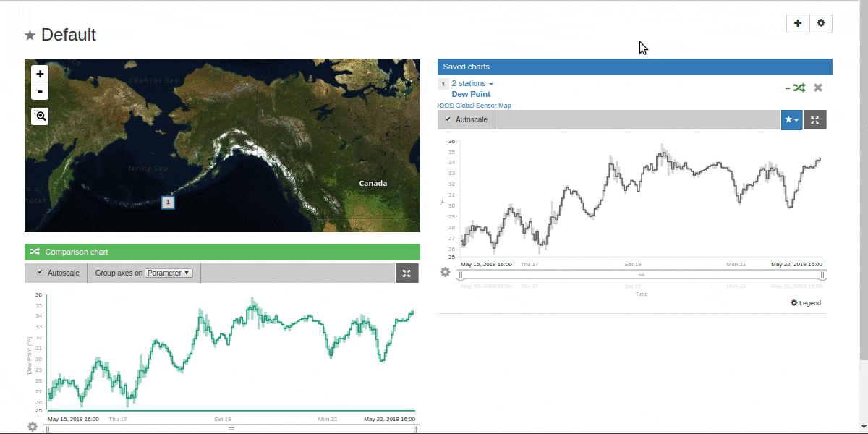Click the Saved charts panel header
868x434 pixels.
[x=635, y=67]
